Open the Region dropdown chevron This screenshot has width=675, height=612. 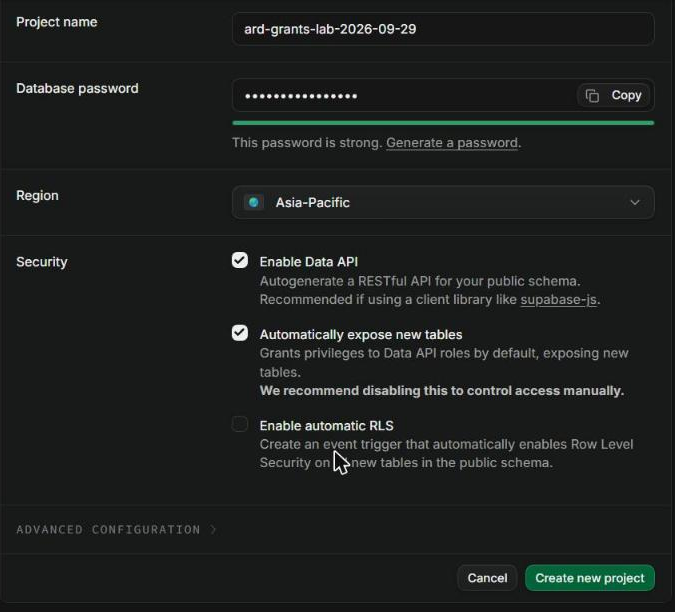635,202
